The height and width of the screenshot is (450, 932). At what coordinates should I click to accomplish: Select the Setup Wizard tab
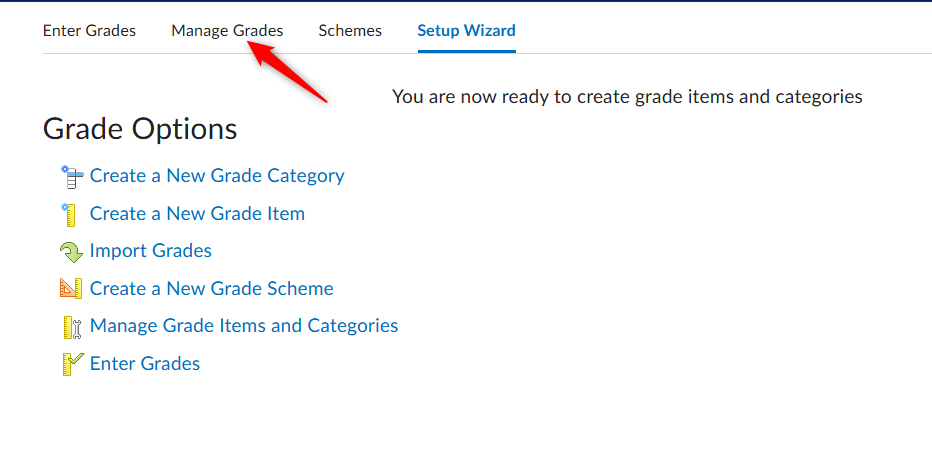coord(467,30)
